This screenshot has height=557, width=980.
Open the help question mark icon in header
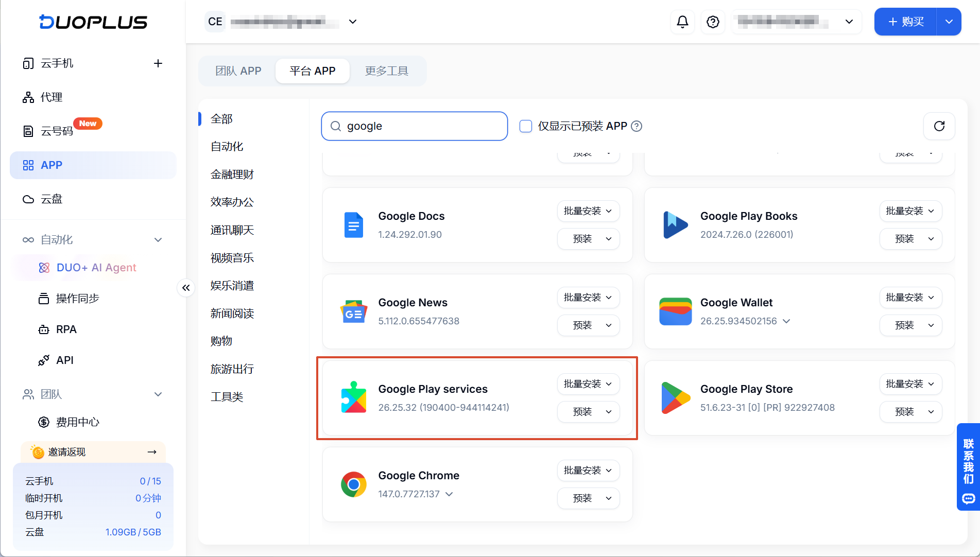(x=713, y=22)
